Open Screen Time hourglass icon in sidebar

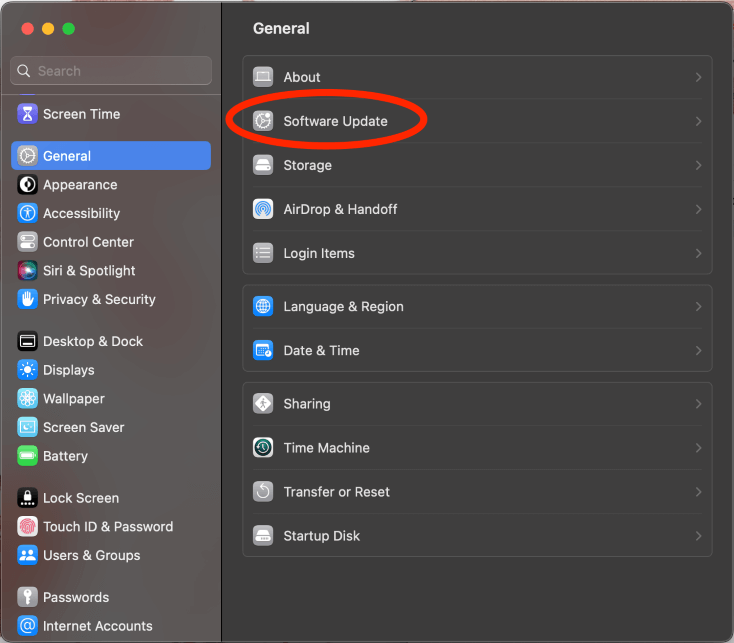coord(27,114)
